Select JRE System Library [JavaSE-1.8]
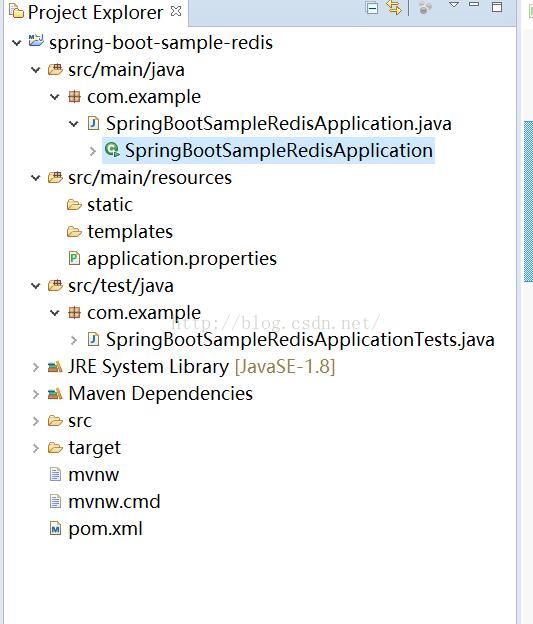This screenshot has height=624, width=533. coord(202,367)
